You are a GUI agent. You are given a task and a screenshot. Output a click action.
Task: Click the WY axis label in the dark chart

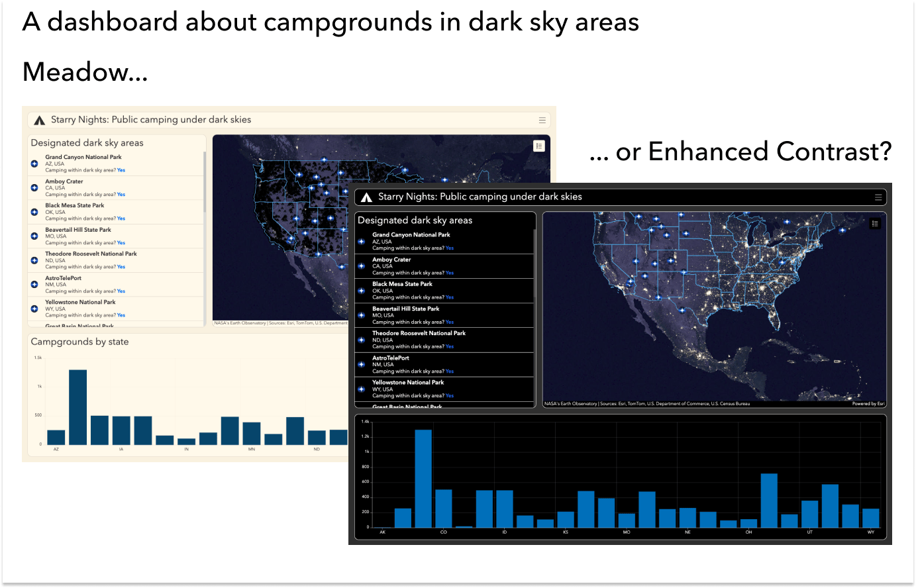click(871, 532)
